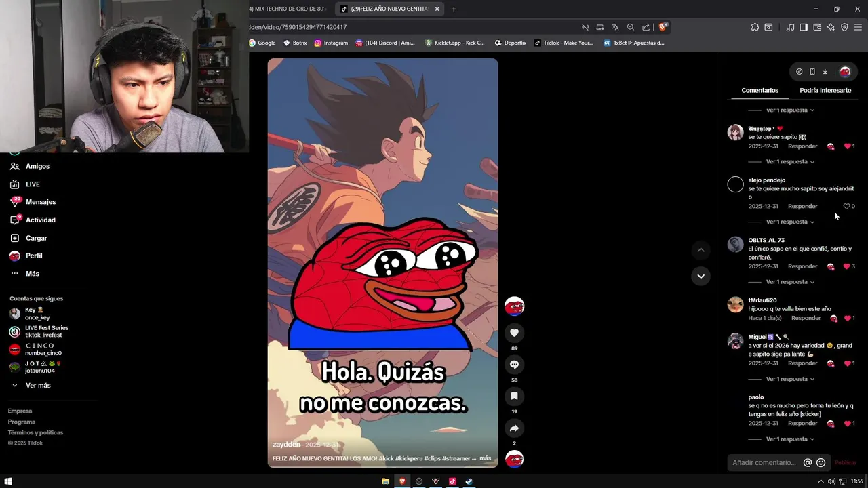The height and width of the screenshot is (488, 868).
Task: Click the get-app phone icon in the top pill
Action: 812,71
